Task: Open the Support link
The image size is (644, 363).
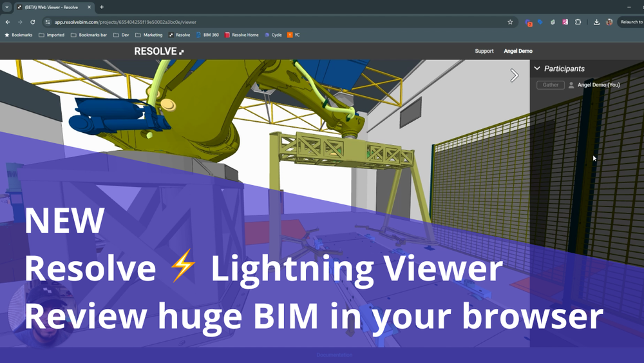Action: pos(484,51)
